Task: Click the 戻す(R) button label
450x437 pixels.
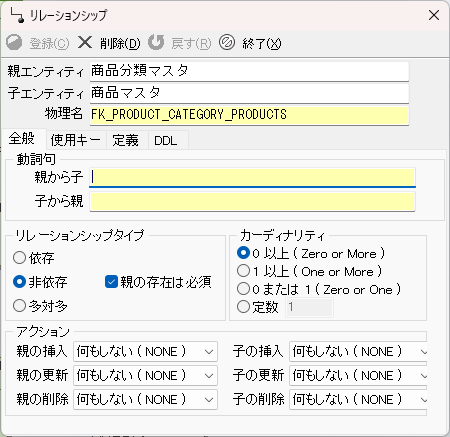Action: tap(191, 43)
